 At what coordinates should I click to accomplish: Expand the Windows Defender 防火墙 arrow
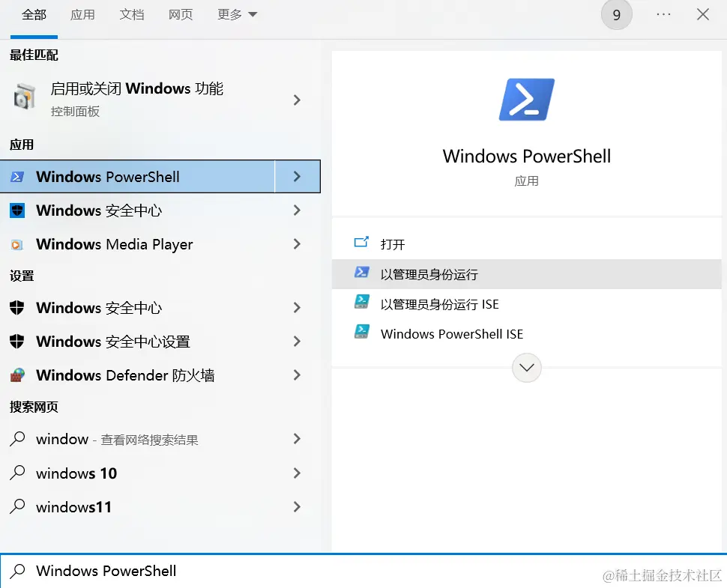[x=298, y=375]
